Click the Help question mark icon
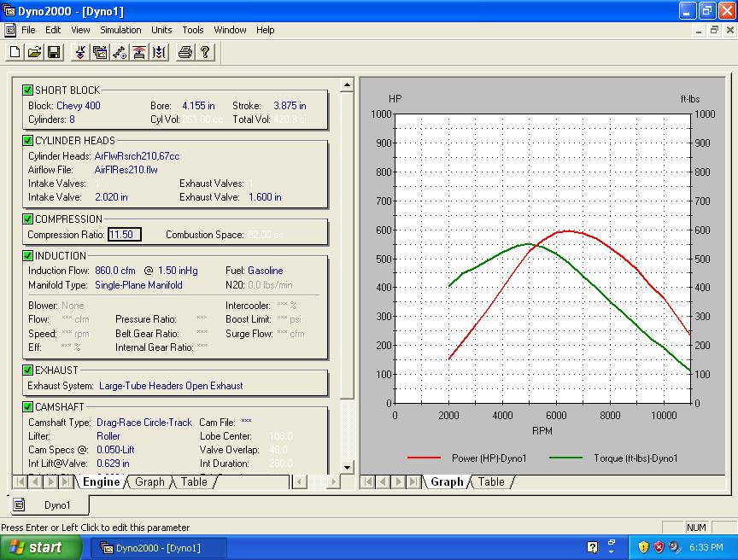 point(205,53)
